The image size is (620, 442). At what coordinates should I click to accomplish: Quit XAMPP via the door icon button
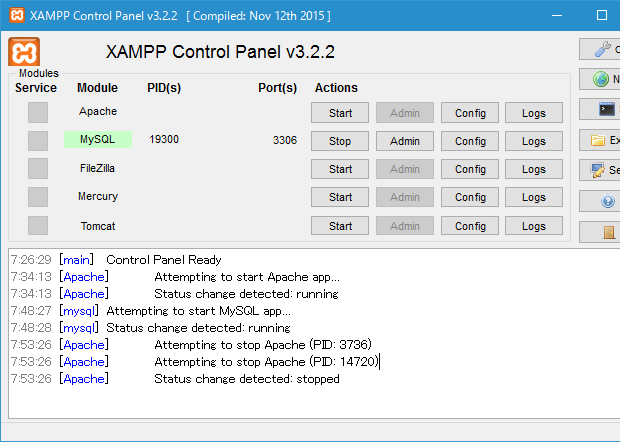tap(600, 232)
